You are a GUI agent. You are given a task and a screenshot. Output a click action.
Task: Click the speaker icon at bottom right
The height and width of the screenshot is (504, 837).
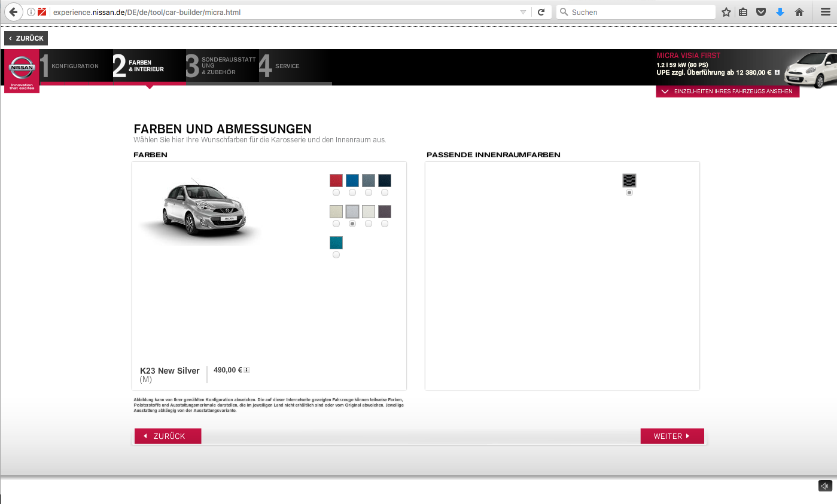click(x=825, y=485)
